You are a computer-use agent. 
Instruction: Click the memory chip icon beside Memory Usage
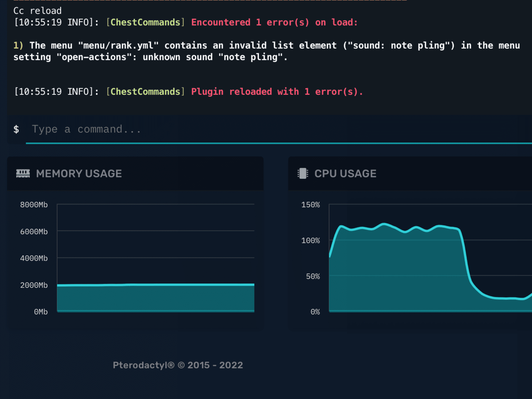pos(23,174)
